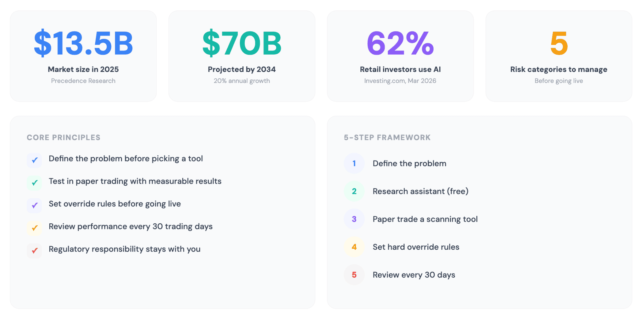Click the red checkmark for regulatory responsibility
Viewport: 644px width, 316px height.
click(35, 251)
